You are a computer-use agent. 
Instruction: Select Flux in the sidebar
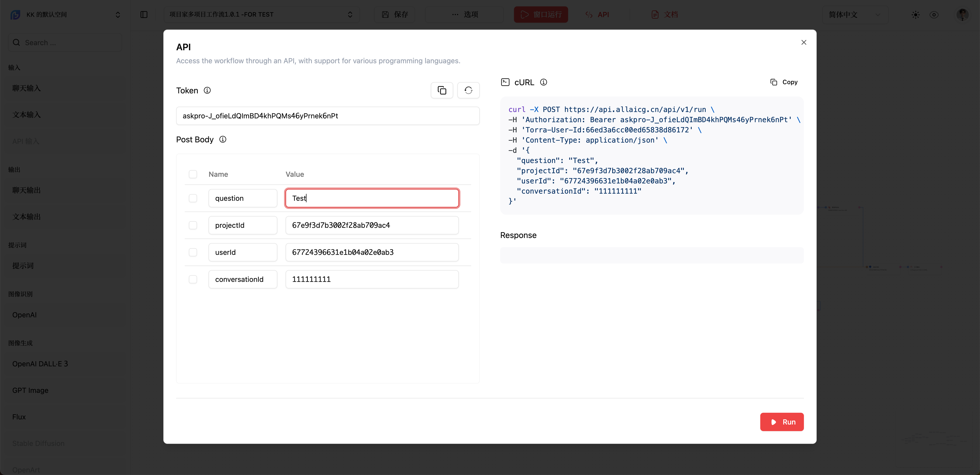point(65,417)
